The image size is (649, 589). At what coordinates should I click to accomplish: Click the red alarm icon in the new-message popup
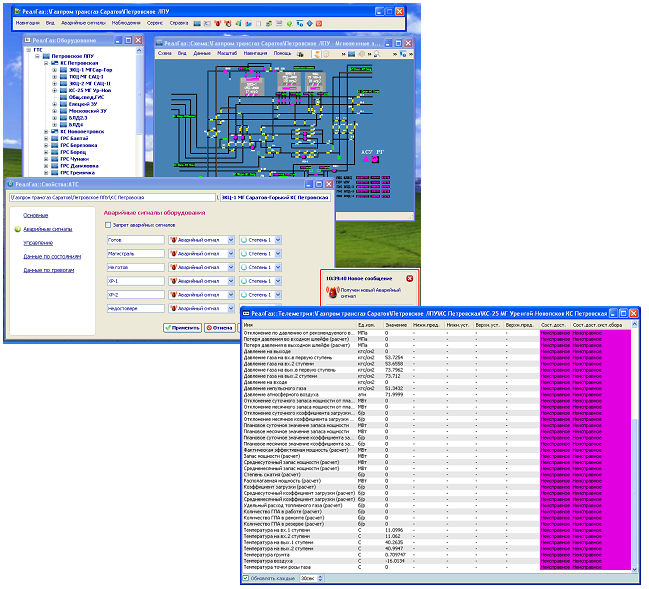pos(333,292)
